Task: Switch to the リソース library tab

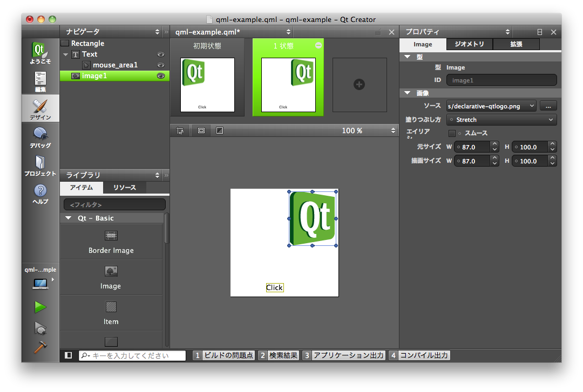Action: pos(124,188)
